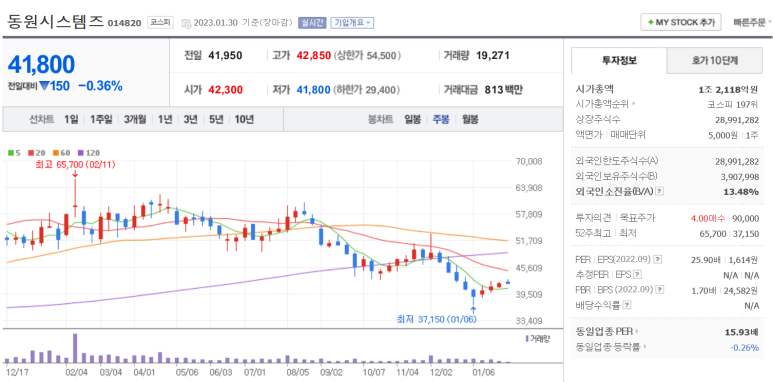The height and width of the screenshot is (382, 773).
Task: Select the 3개월 line chart period
Action: click(135, 119)
